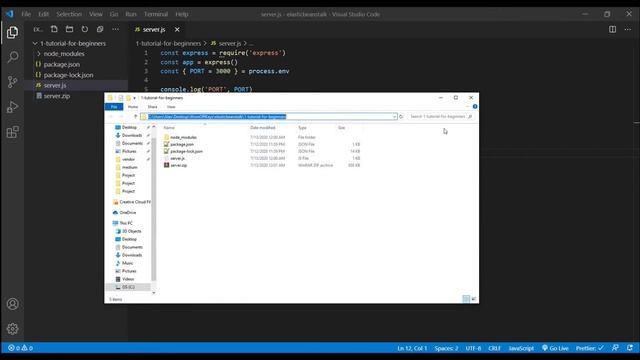640x360 pixels.
Task: Change CRLF line ending setting
Action: [x=494, y=348]
